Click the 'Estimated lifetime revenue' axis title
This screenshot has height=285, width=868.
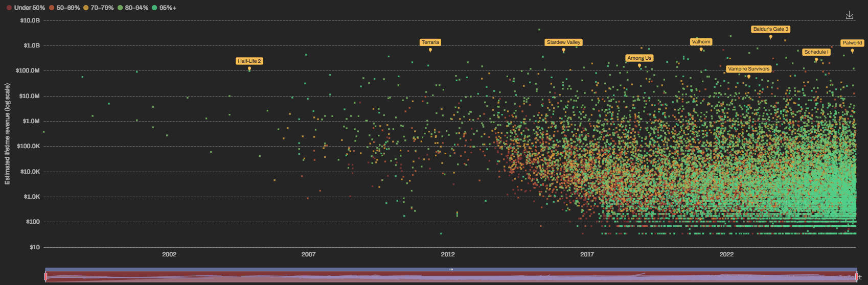7,134
